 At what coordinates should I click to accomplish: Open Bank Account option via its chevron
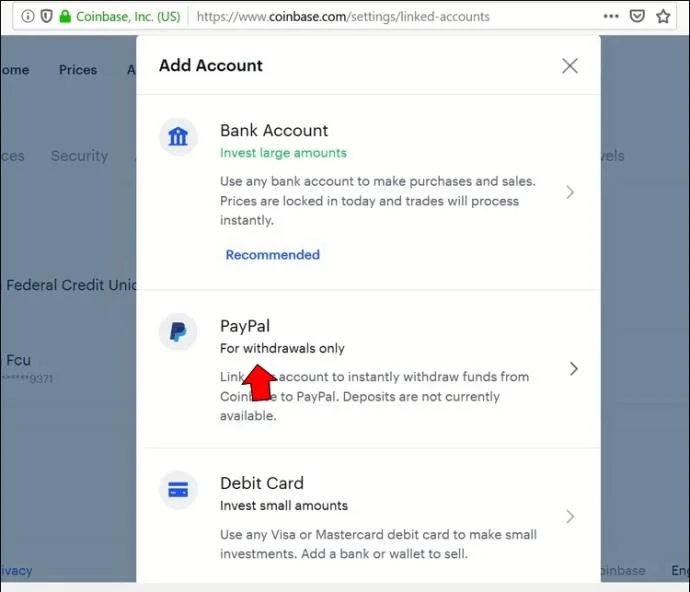(x=570, y=192)
